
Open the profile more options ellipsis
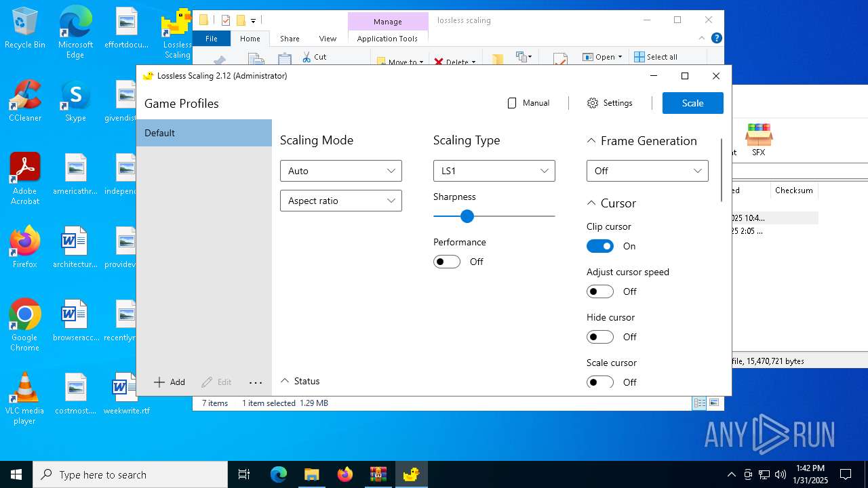point(256,382)
